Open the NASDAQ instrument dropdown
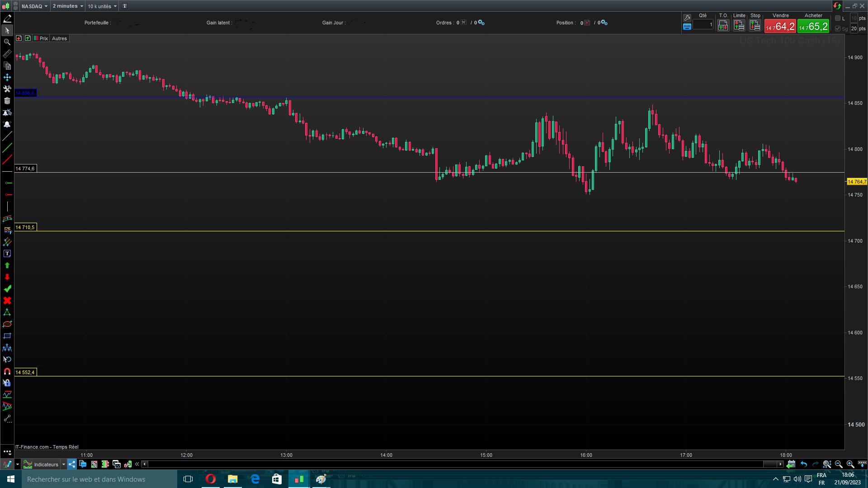 coord(35,6)
